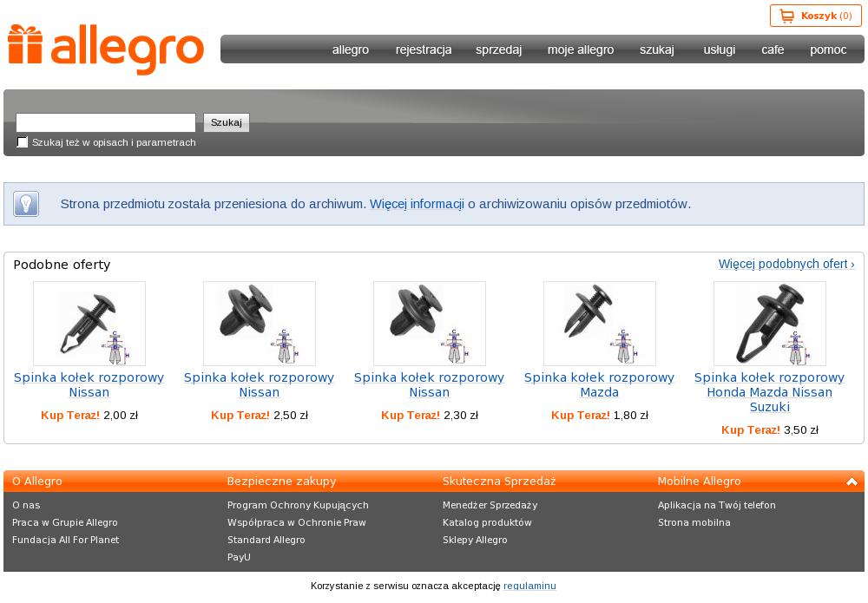Enable Szukaj też w opisach i parametrach

click(x=23, y=142)
